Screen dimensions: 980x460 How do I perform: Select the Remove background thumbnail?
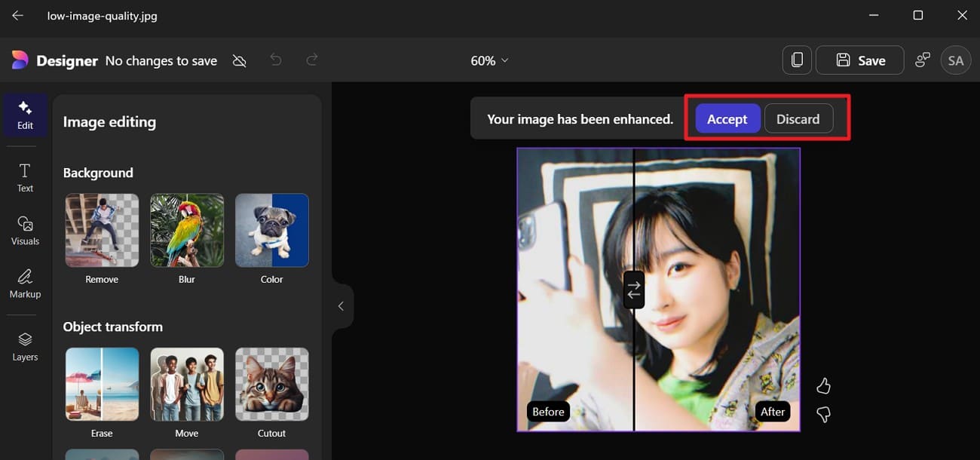101,230
